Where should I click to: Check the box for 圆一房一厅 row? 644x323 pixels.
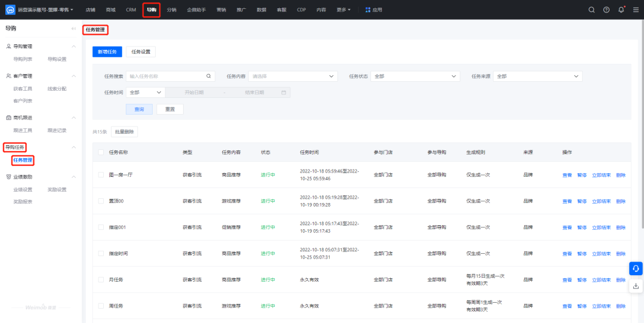(x=101, y=175)
